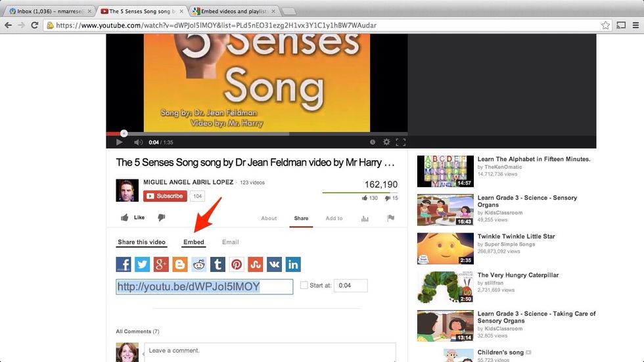Open the About tab under video
This screenshot has width=644, height=362.
269,218
